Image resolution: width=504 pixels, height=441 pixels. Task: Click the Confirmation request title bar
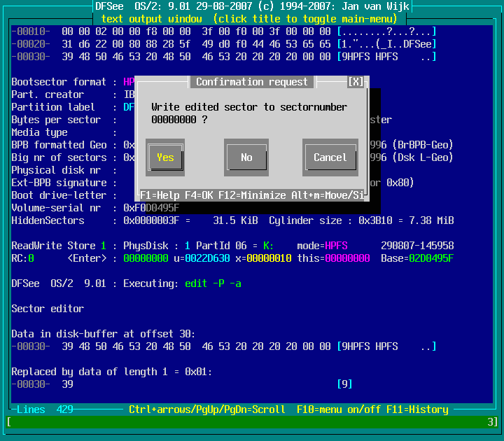(251, 82)
